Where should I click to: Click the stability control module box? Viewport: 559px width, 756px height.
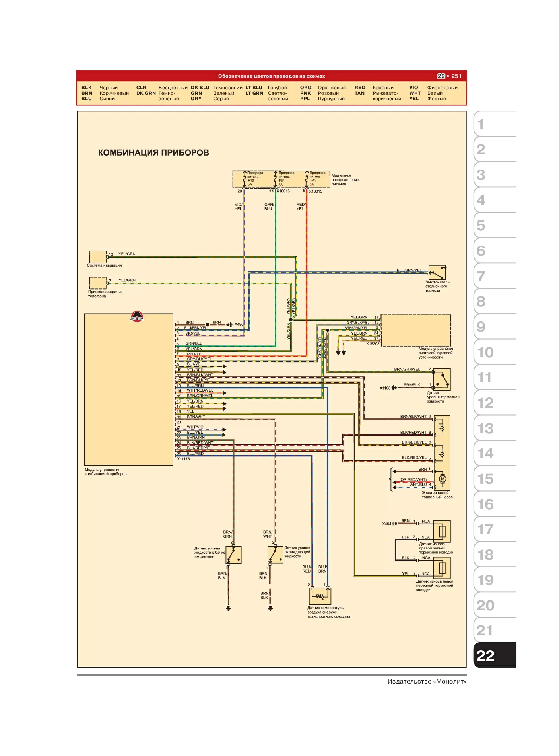416,330
